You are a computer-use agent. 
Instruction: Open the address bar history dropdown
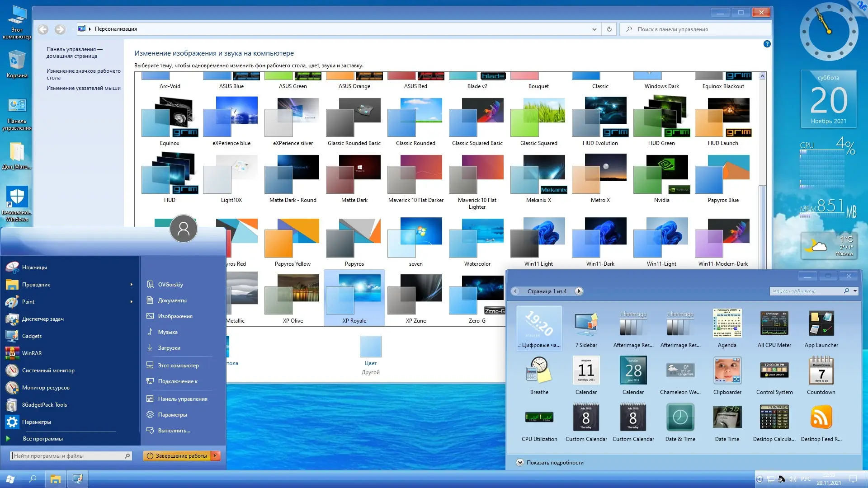point(594,29)
